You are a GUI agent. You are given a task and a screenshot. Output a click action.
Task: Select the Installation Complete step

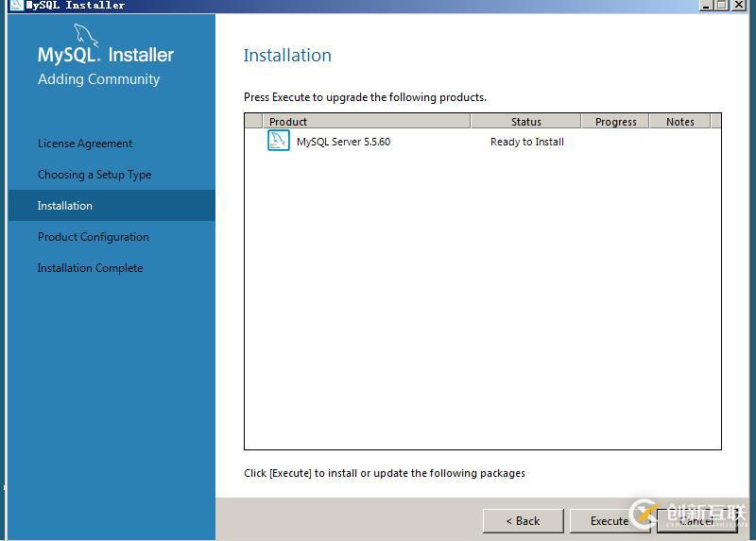coord(90,268)
